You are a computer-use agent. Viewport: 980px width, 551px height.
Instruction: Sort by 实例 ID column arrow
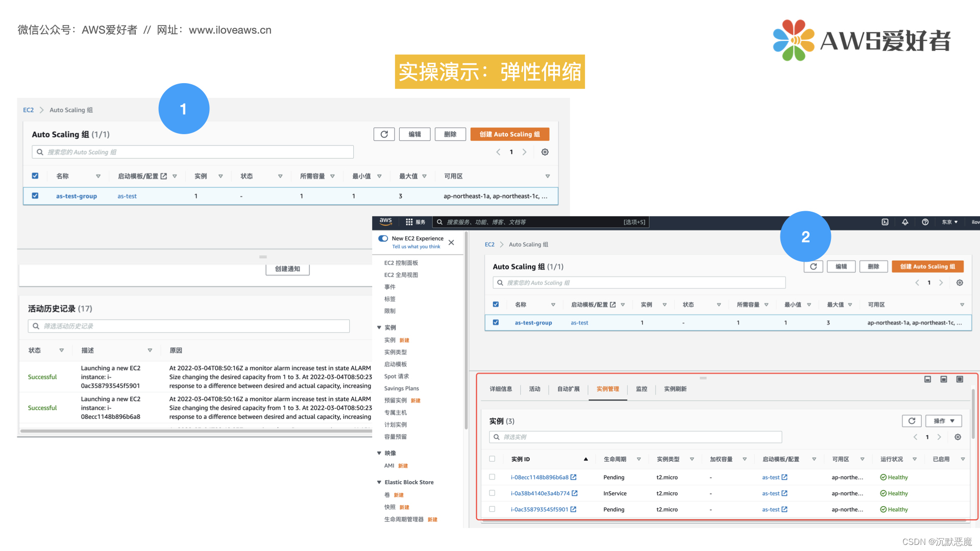(x=586, y=459)
